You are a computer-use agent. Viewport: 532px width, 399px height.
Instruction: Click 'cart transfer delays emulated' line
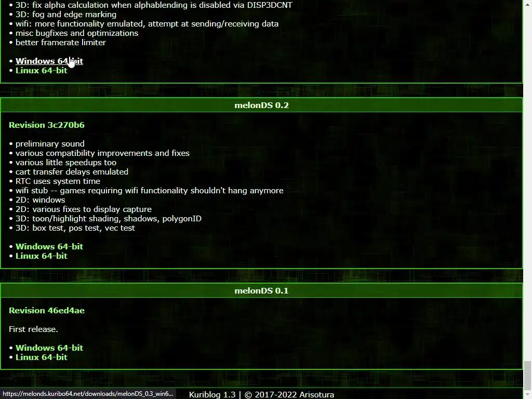click(x=72, y=172)
